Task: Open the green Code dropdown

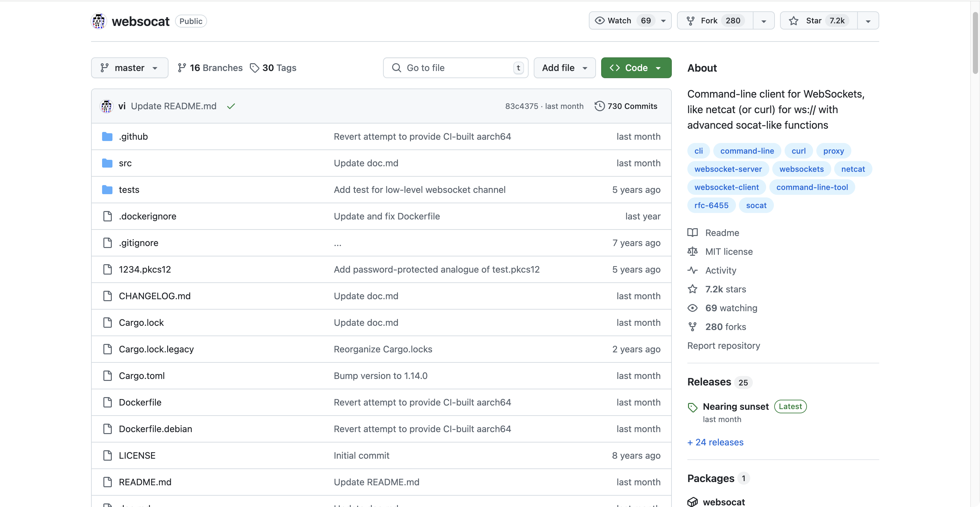Action: [x=636, y=68]
